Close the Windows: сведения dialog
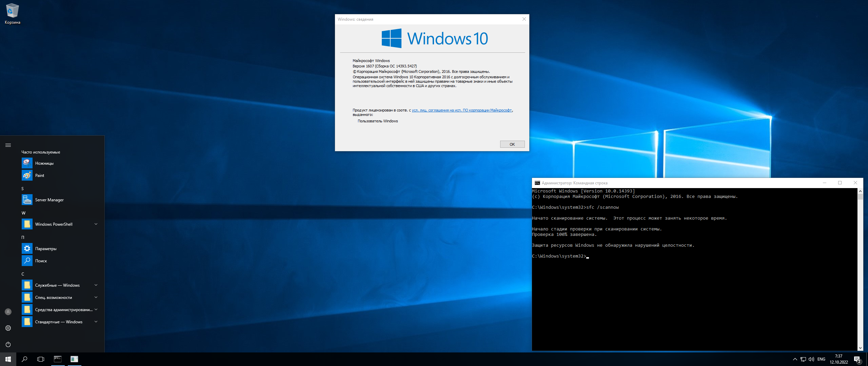 point(524,19)
